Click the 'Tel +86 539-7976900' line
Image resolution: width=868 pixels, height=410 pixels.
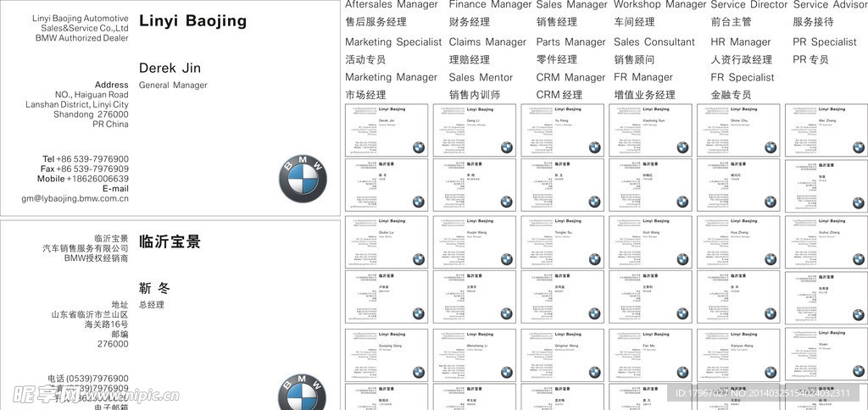pyautogui.click(x=86, y=158)
